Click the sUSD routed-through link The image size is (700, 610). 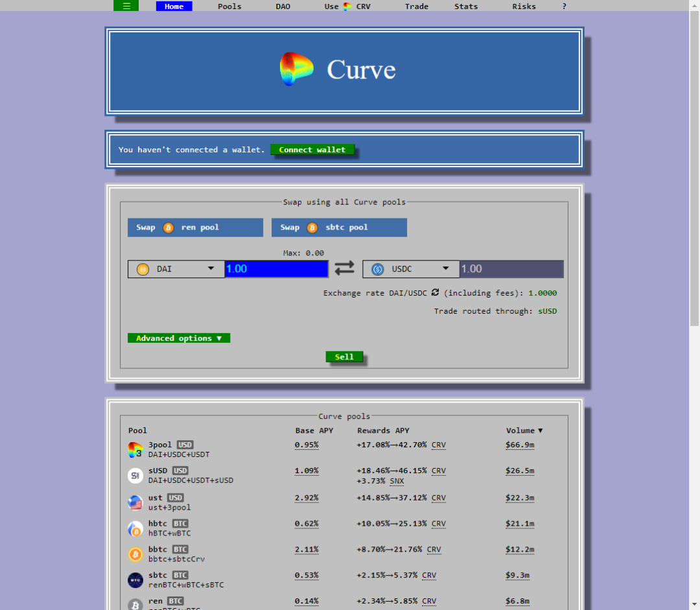pos(547,311)
